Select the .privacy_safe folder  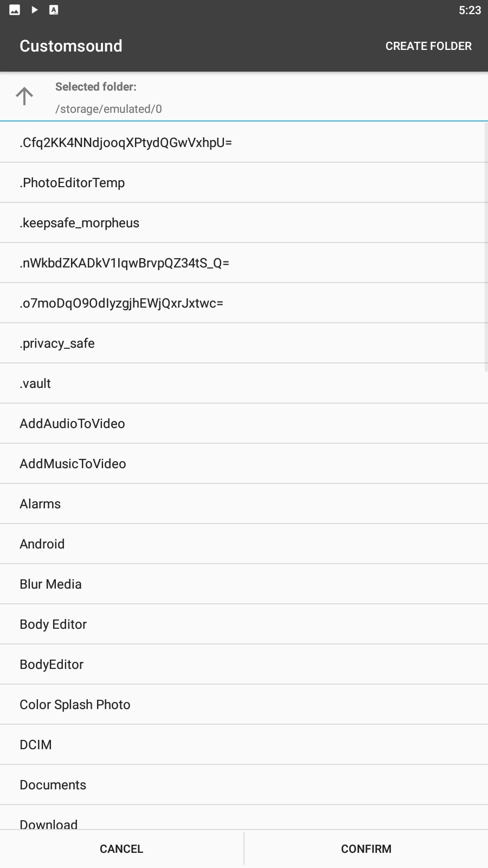click(x=244, y=343)
